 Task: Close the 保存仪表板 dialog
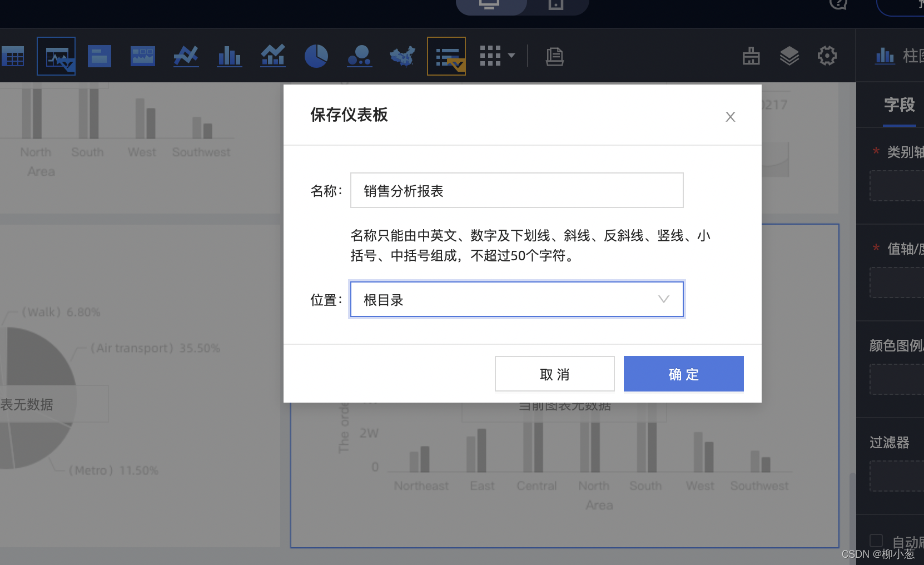731,117
